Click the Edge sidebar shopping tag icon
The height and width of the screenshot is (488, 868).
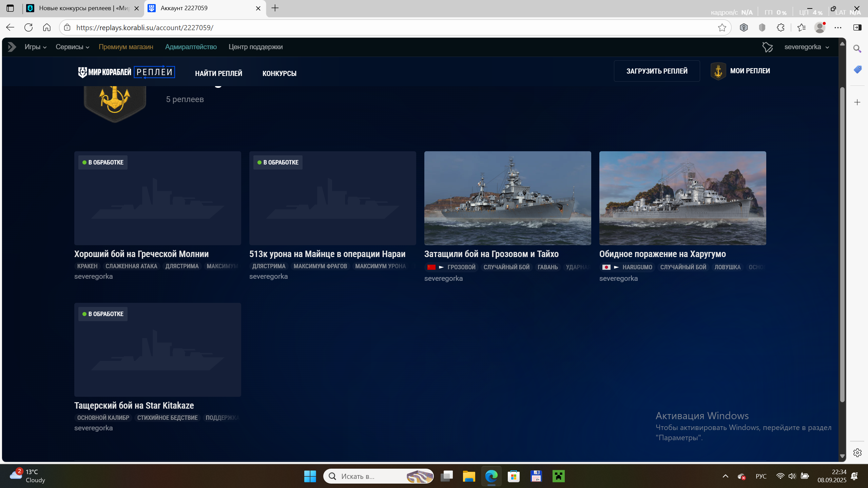coord(857,70)
